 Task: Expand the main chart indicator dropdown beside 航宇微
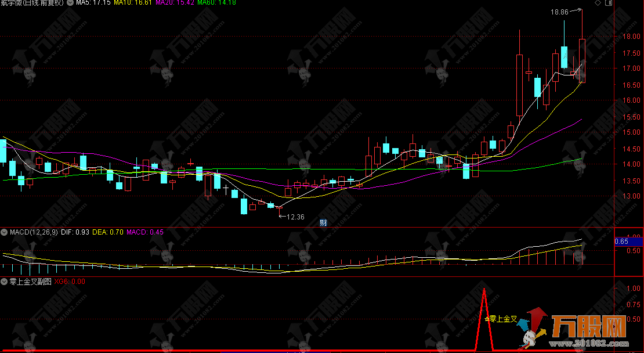[70, 2]
